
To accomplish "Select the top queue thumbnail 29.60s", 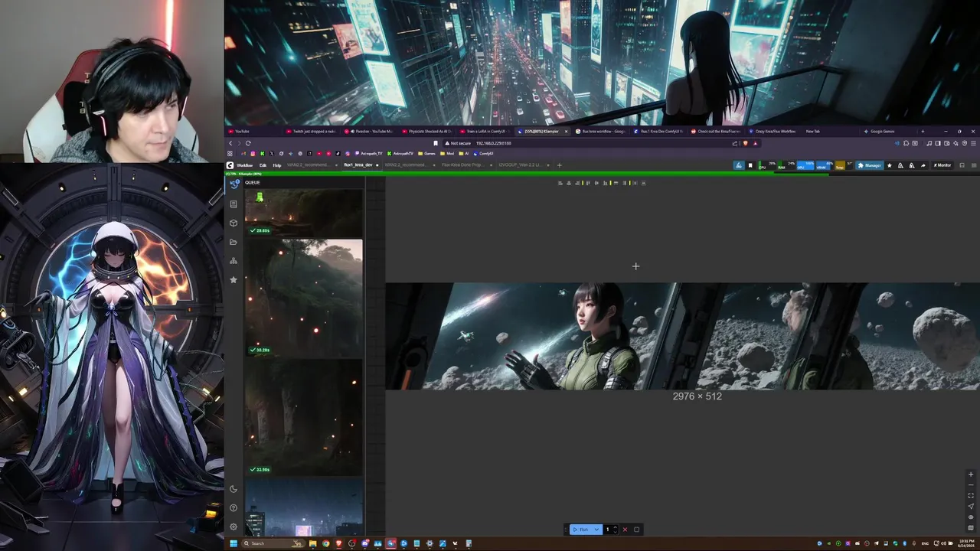I will pos(304,214).
